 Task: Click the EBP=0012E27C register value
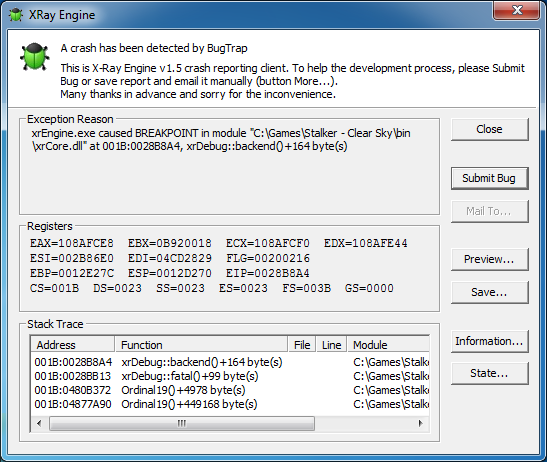(72, 273)
